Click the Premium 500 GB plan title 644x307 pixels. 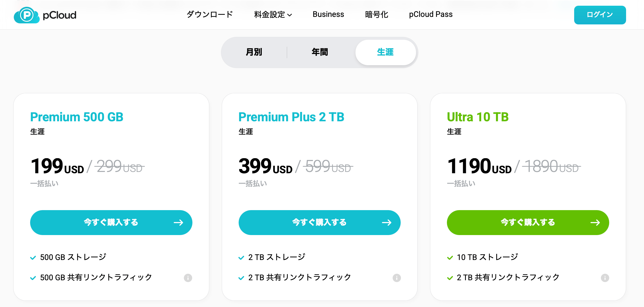coord(77,117)
